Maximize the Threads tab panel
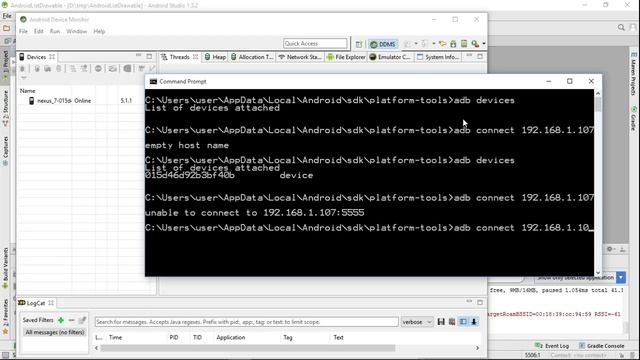This screenshot has width=640, height=360. tap(480, 56)
